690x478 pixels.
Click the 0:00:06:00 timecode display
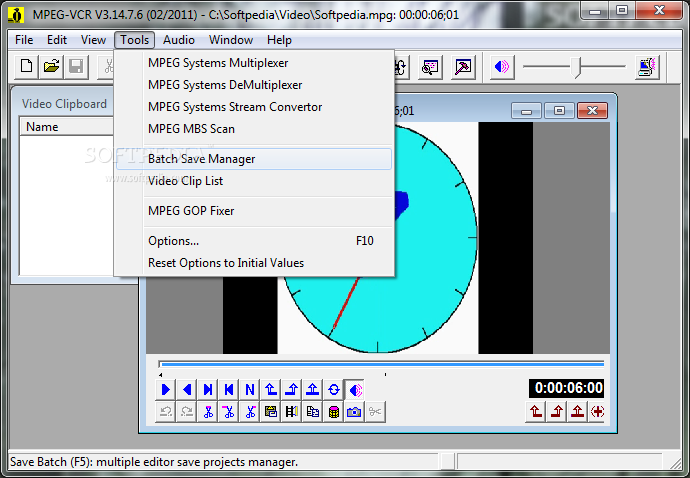pos(567,388)
